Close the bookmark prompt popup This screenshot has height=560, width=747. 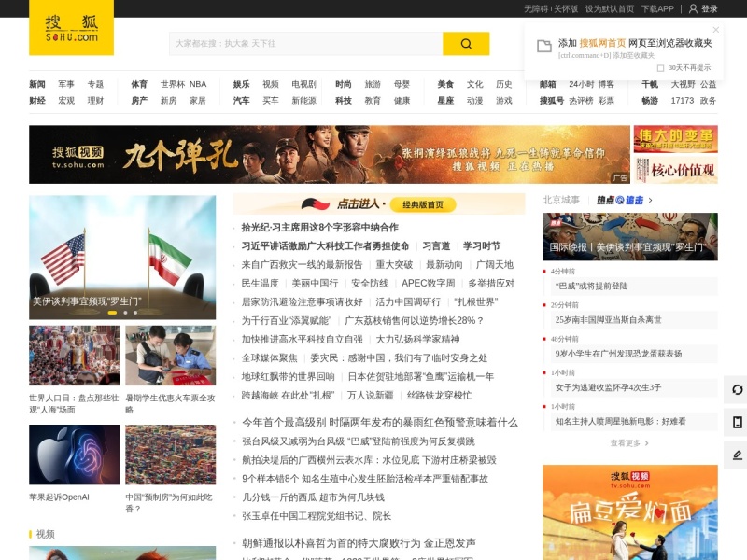715,30
